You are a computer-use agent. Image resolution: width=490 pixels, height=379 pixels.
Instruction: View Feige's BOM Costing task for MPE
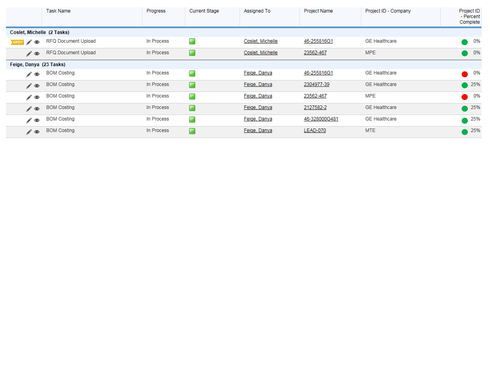37,97
